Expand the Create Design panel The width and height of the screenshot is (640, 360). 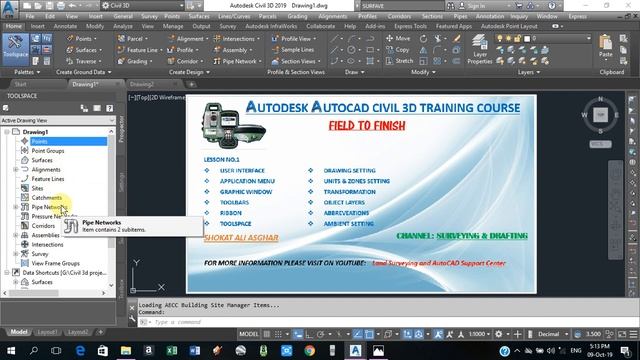pos(189,72)
